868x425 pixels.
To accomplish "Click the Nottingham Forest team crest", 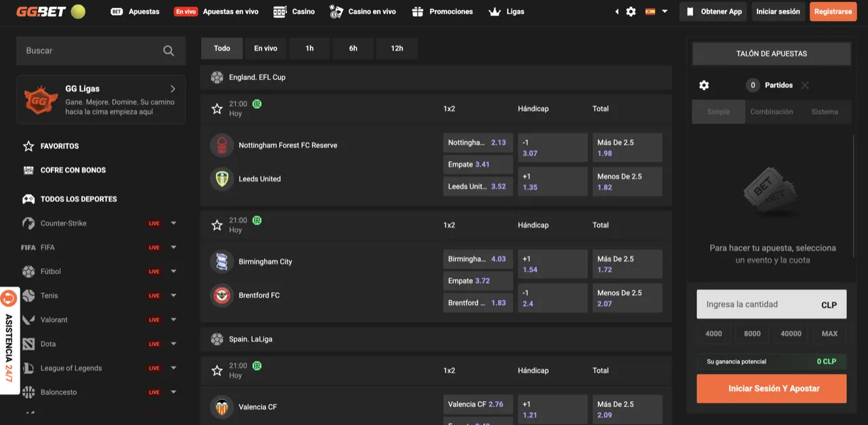I will point(222,145).
